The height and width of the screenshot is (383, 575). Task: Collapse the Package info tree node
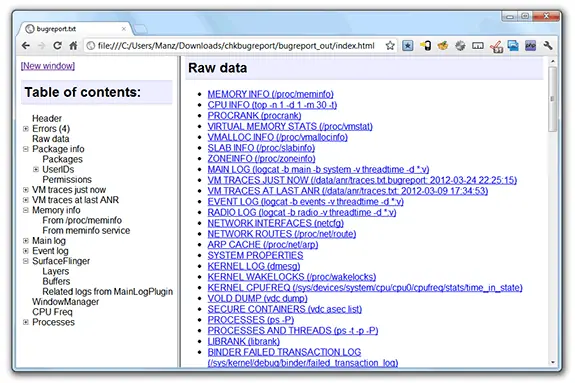coord(26,149)
